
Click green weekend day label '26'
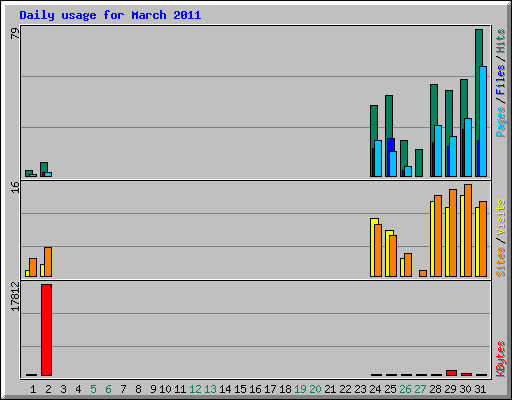click(405, 389)
